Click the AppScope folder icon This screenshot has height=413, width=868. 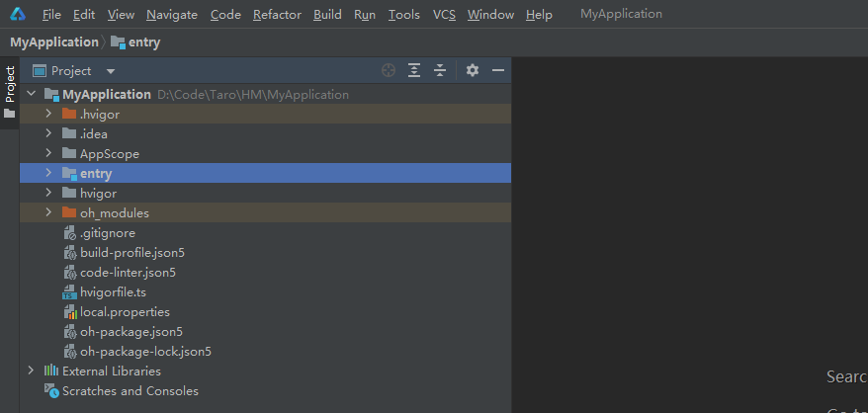coord(69,153)
